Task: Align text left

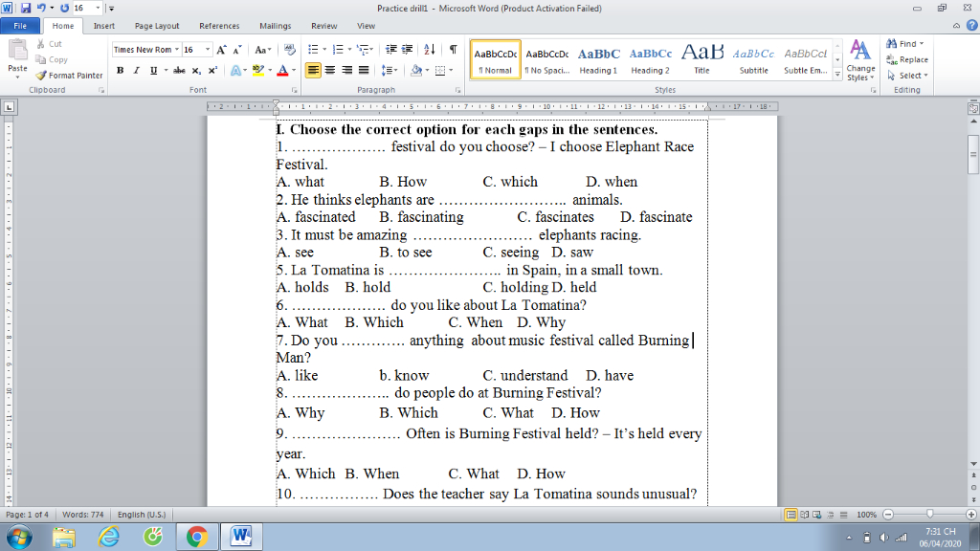Action: pos(313,71)
